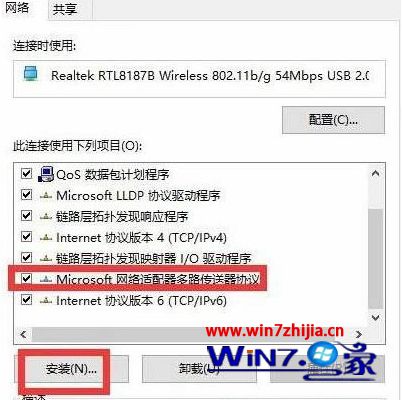This screenshot has height=400, width=402.
Task: Click the Microsoft 网络适配器多路传送器协议 icon
Action: coord(46,280)
